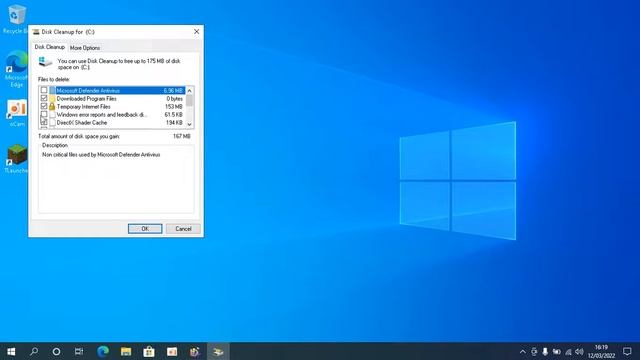
Task: Click the Disk Cleanup taskbar button
Action: coord(218,351)
